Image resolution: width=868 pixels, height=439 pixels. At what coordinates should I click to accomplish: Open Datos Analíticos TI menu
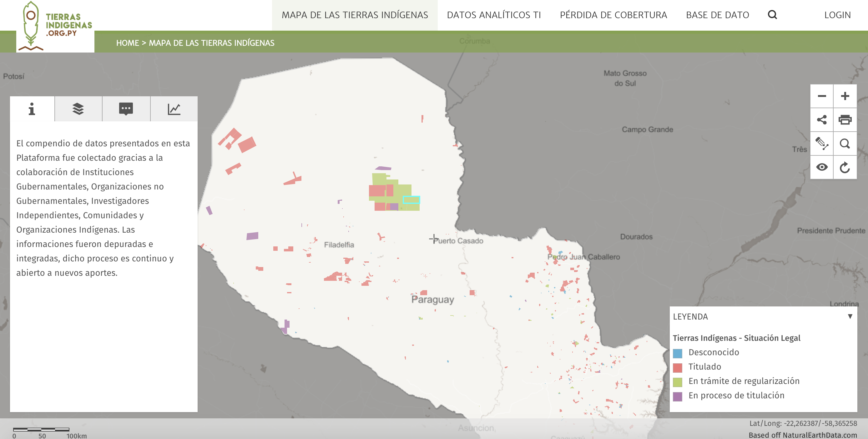click(494, 15)
